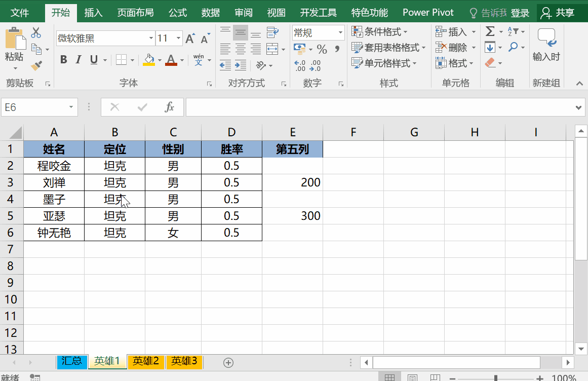Click the increase decimal icon
588x381 pixels.
[300, 66]
